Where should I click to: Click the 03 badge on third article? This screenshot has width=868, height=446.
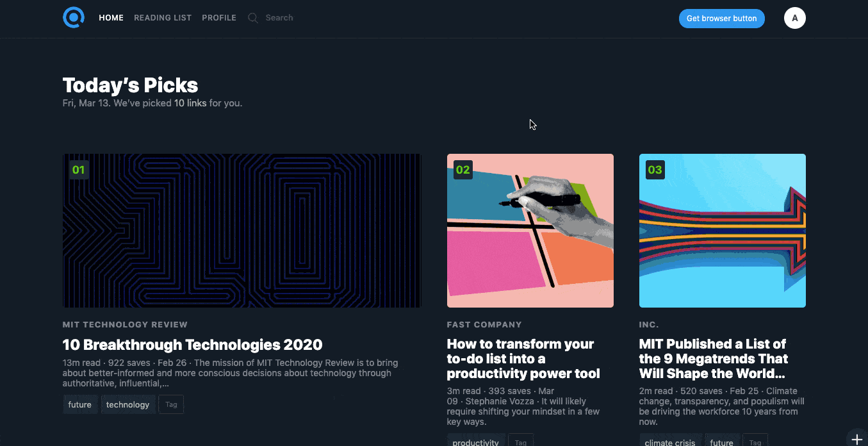coord(655,170)
